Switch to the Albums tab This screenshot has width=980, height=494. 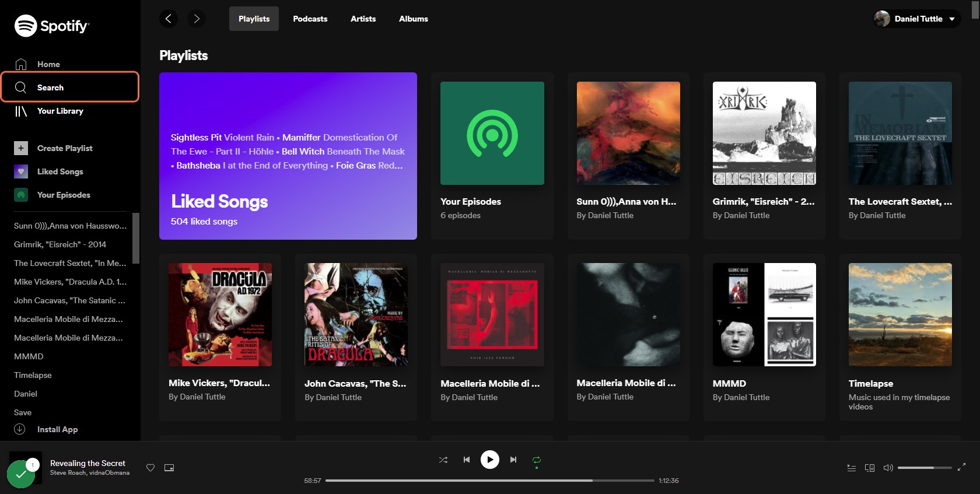[x=414, y=19]
